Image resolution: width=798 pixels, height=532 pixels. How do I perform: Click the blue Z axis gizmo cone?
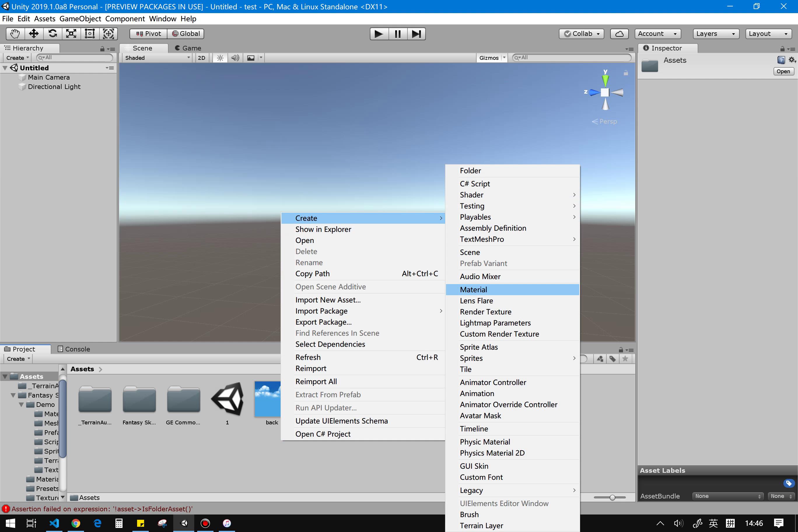(x=594, y=92)
